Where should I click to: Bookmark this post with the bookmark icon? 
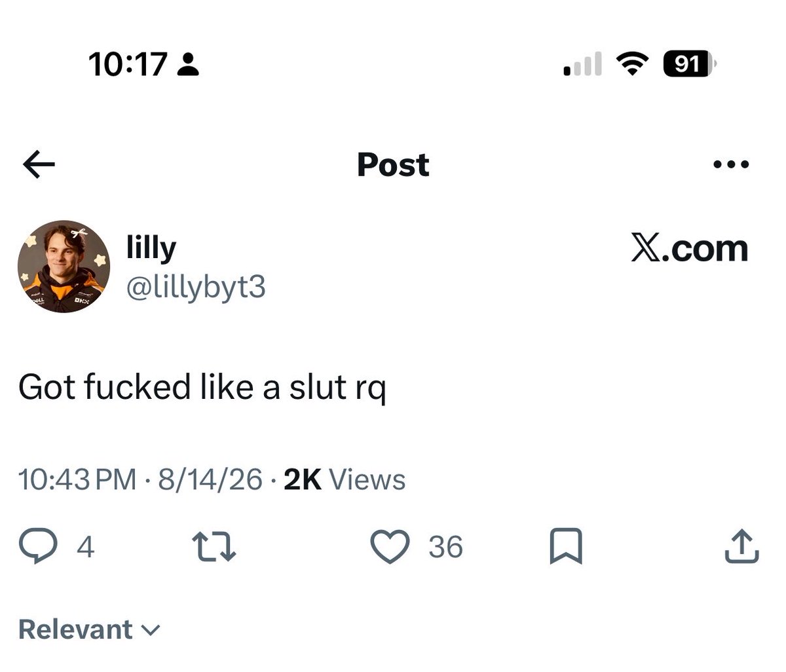pos(565,546)
